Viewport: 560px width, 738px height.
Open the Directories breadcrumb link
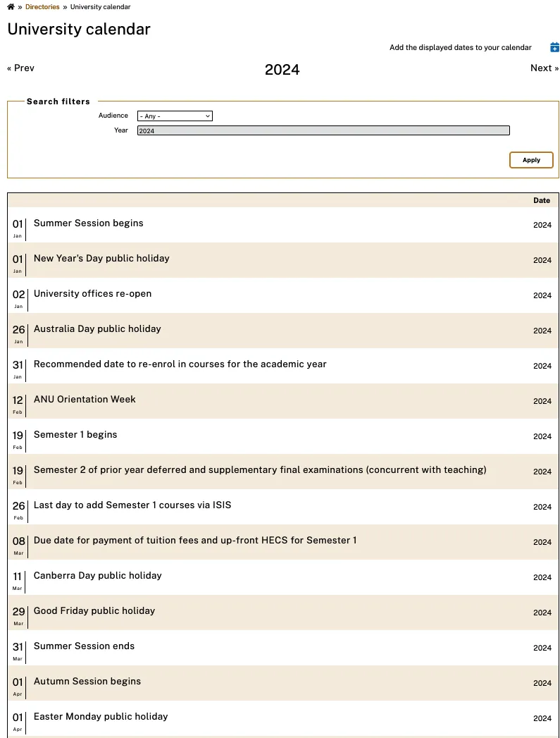pos(42,6)
